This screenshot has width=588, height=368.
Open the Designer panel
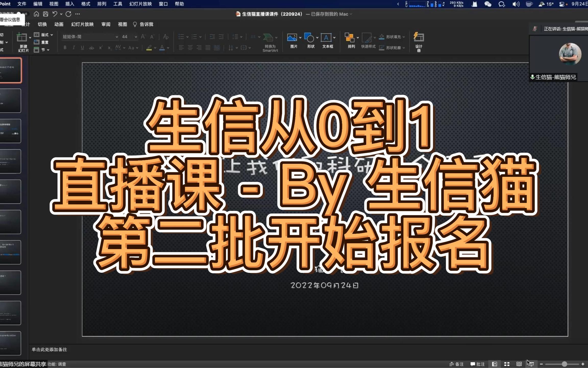(419, 42)
